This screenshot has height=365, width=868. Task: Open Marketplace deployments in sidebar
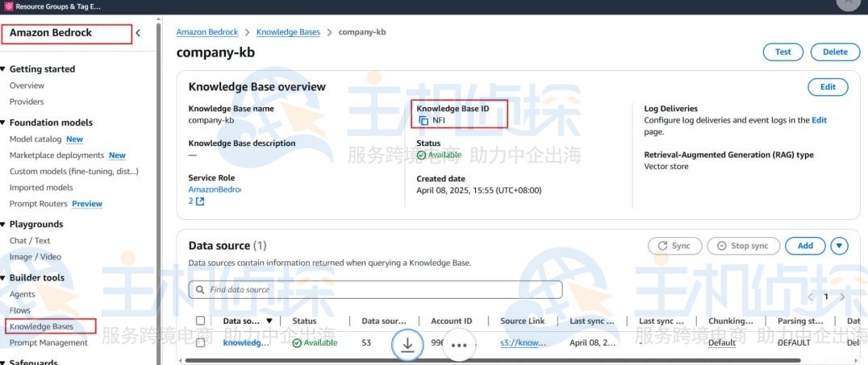click(57, 156)
